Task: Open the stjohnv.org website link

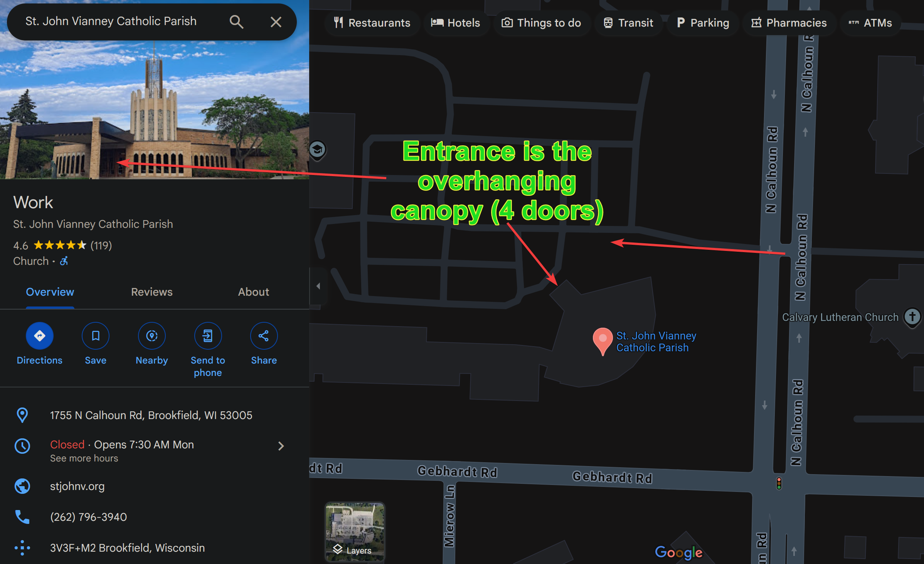Action: [x=77, y=486]
